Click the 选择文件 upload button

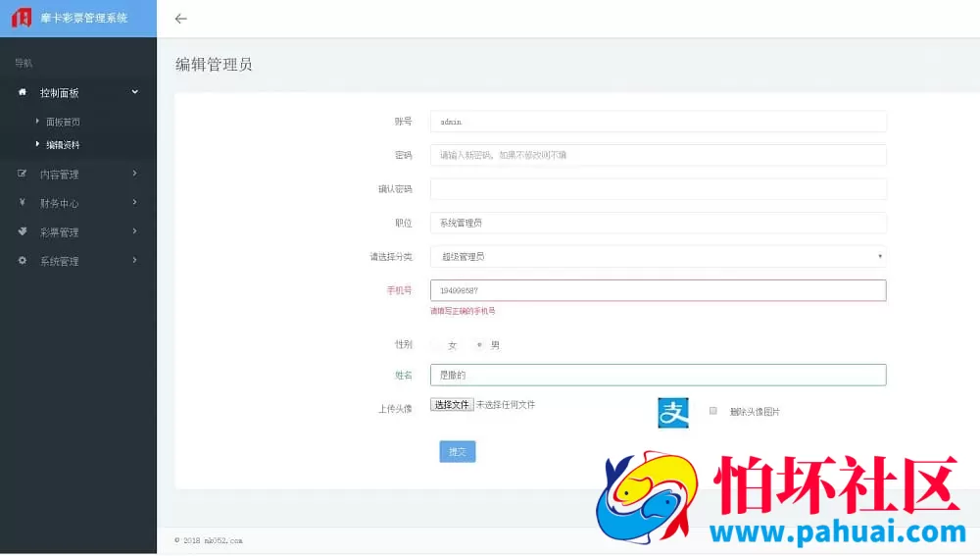[x=452, y=405]
